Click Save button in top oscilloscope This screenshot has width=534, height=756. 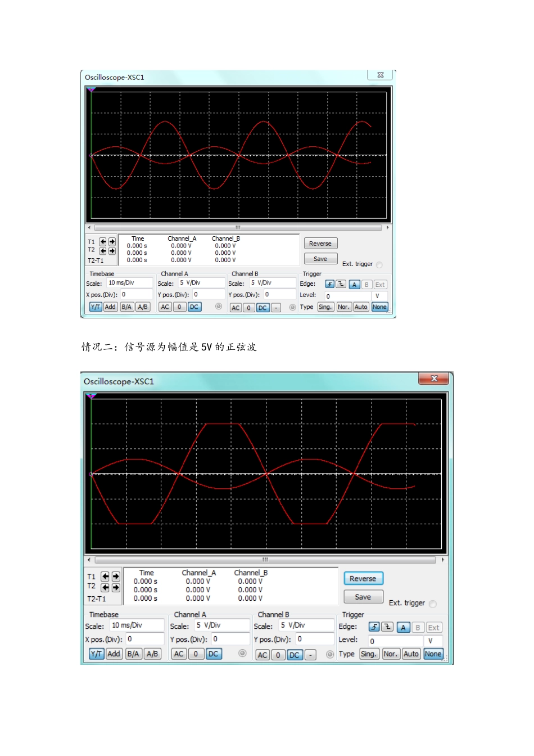320,259
